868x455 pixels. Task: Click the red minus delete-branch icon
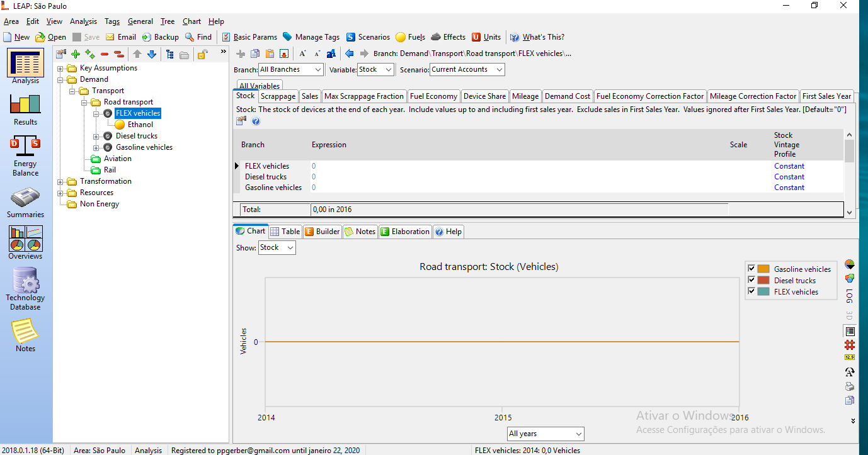pos(105,54)
